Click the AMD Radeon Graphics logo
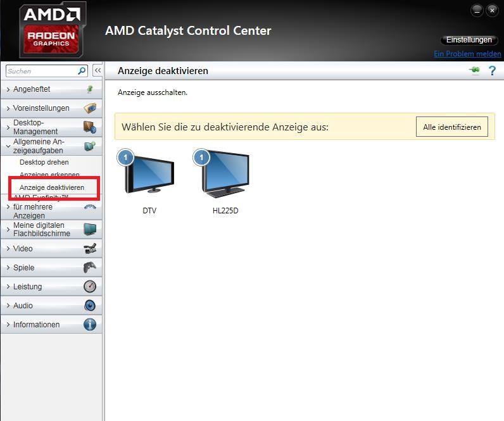This screenshot has width=504, height=421. (53, 30)
